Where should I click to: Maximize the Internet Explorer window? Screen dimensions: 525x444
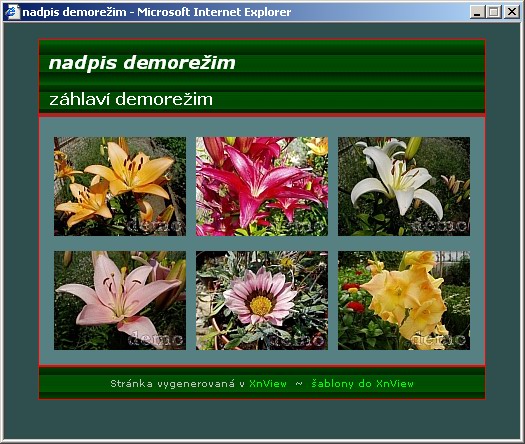[494, 12]
